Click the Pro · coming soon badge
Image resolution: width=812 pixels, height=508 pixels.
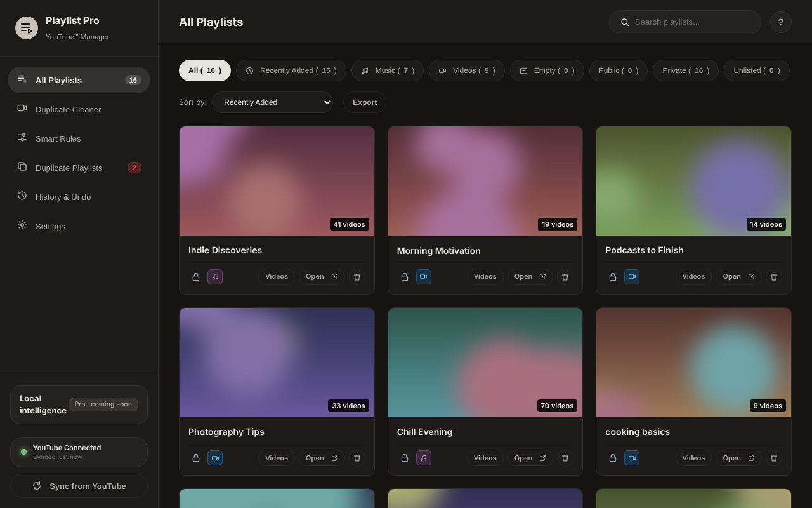pyautogui.click(x=103, y=404)
